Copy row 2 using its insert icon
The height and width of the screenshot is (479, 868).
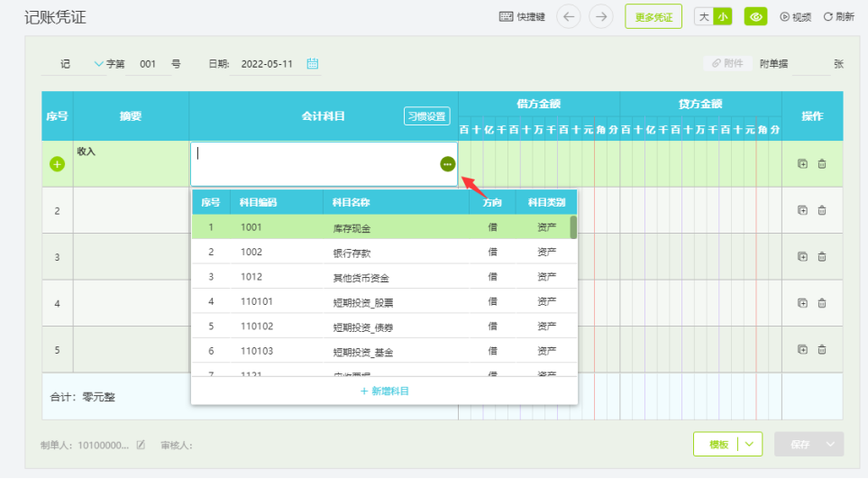click(802, 210)
